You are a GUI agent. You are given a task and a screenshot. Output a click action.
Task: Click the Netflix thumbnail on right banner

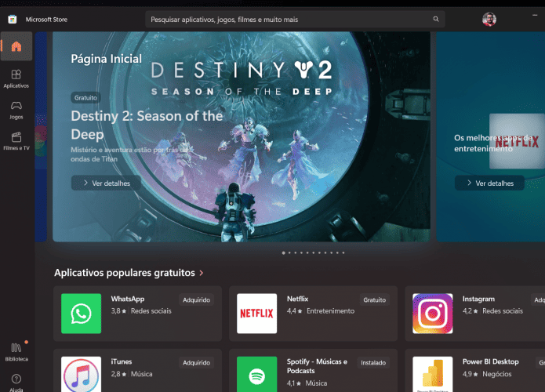[517, 141]
